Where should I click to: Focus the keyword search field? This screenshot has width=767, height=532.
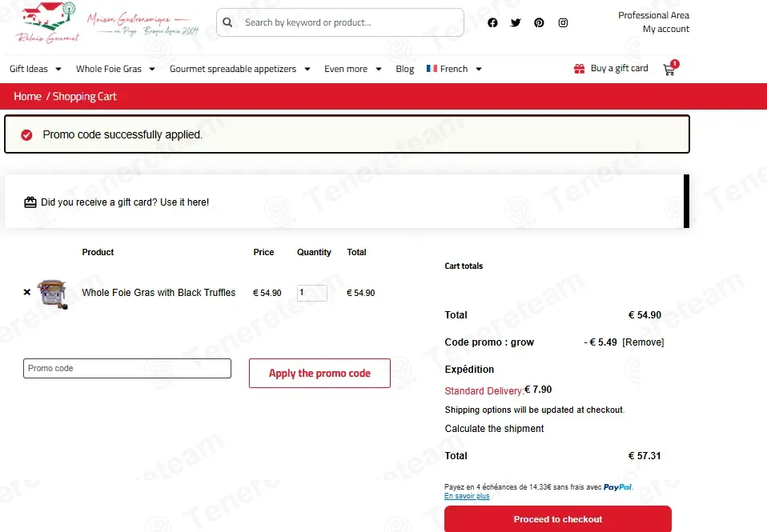click(340, 22)
